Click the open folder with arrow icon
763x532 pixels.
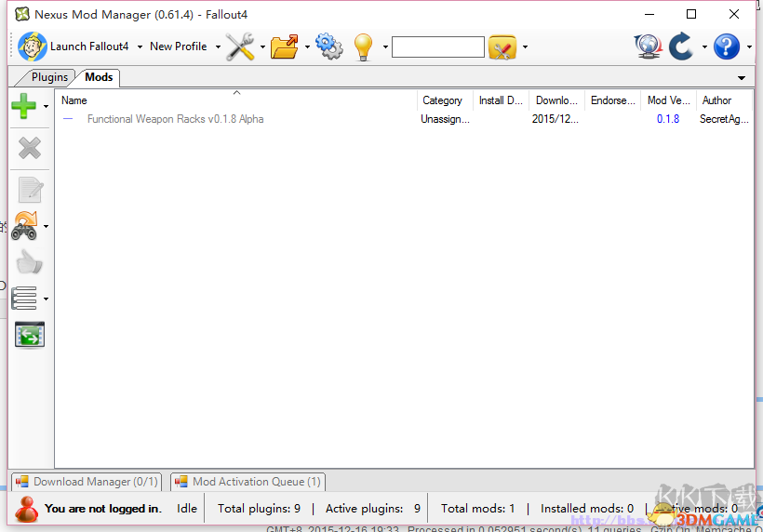pos(285,47)
